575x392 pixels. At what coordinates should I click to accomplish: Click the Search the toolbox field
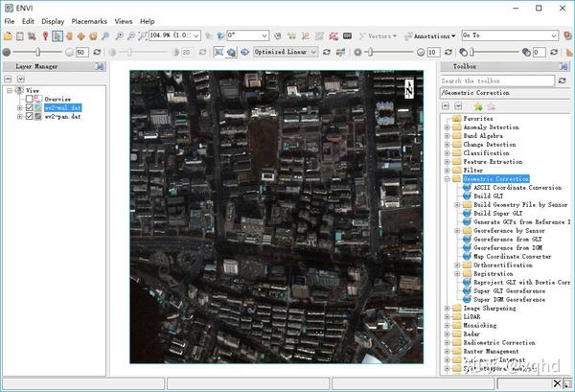tap(498, 81)
